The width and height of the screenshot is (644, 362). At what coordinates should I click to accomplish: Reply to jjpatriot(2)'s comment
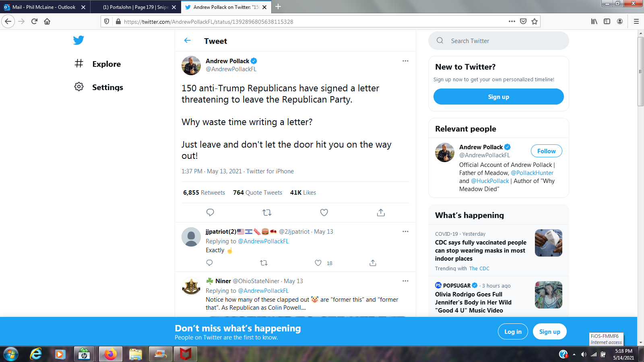tap(209, 263)
